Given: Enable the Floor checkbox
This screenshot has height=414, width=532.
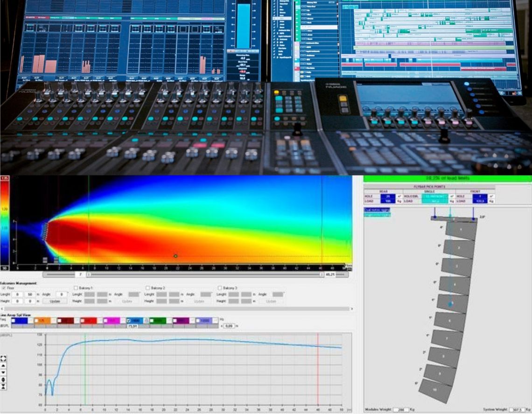Looking at the screenshot, I should coord(4,288).
